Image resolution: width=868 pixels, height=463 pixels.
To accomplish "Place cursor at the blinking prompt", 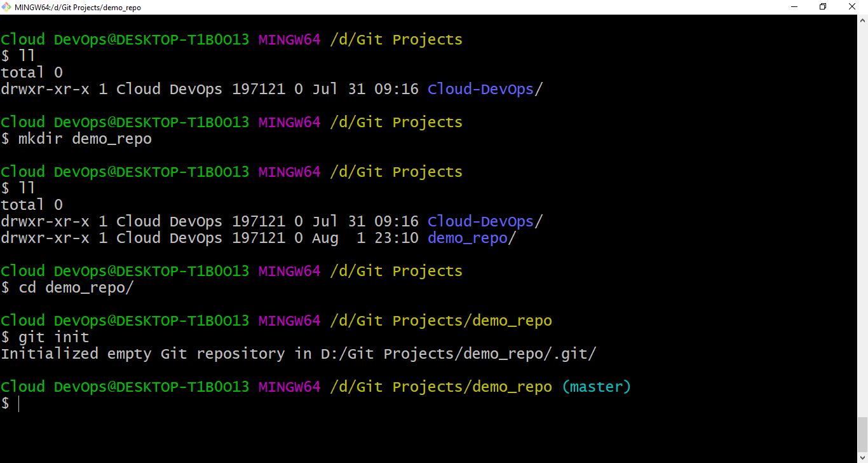I will (18, 403).
